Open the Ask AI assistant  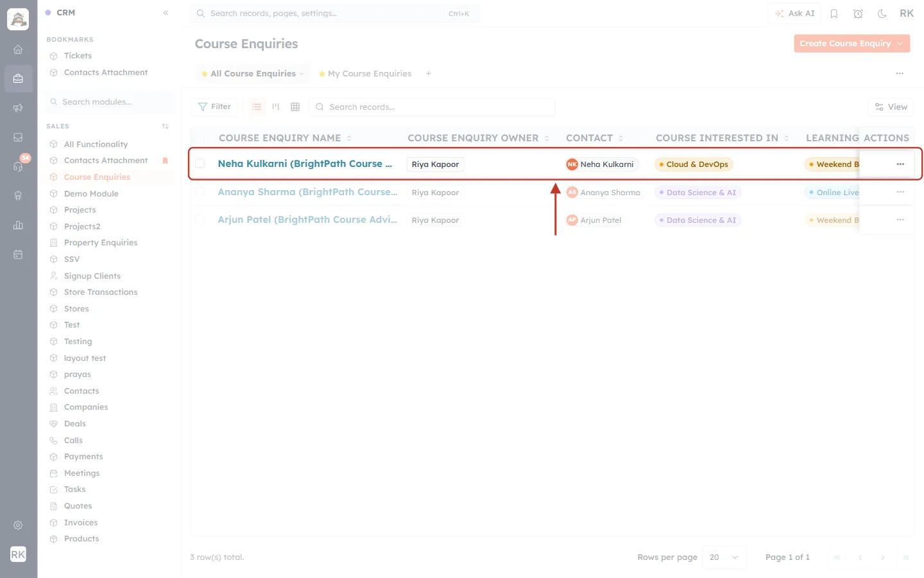[794, 13]
